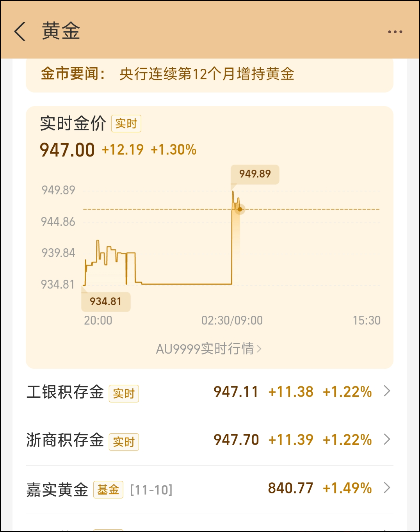420x532 pixels.
Task: Open the 嘉实黄金 fund listing
Action: pos(210,489)
